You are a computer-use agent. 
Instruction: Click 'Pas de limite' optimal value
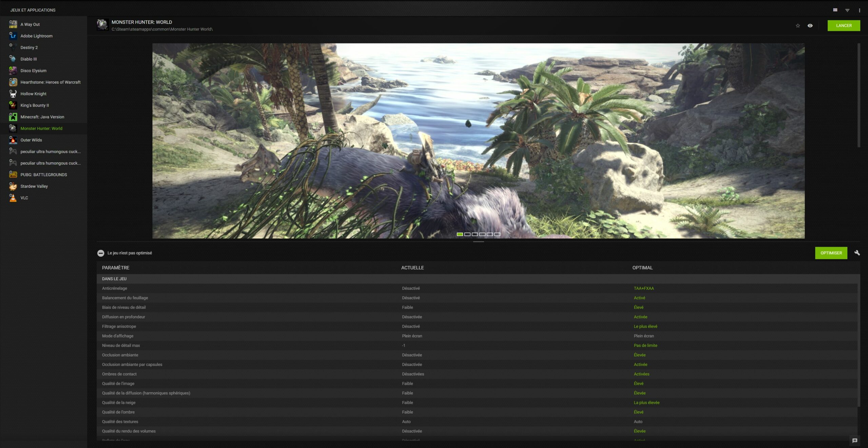[646, 345]
